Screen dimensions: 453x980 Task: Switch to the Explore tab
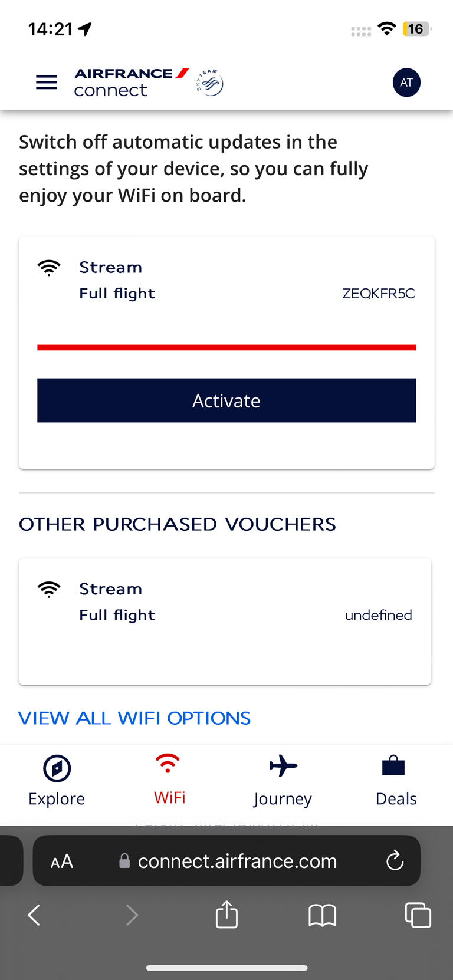pyautogui.click(x=57, y=781)
